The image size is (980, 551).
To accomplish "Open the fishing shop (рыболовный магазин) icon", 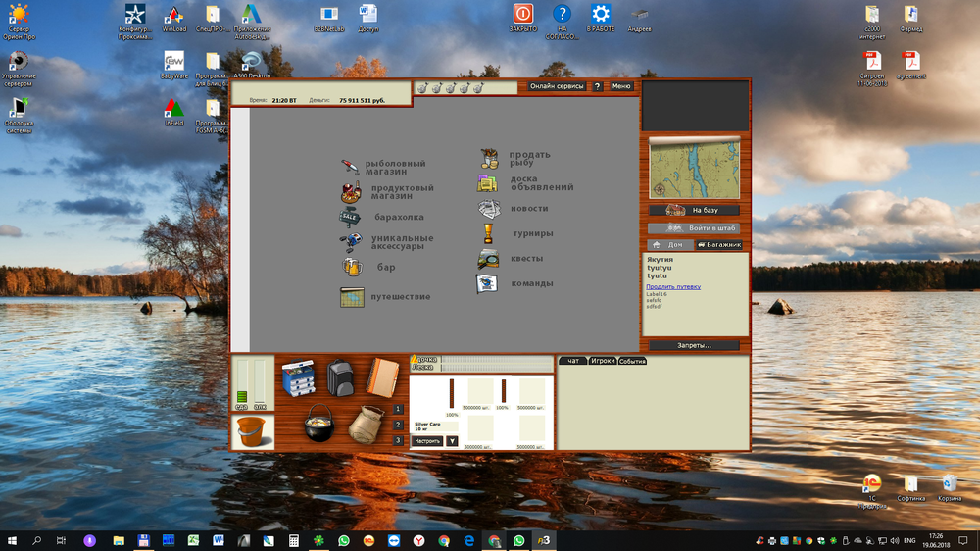I will point(351,168).
